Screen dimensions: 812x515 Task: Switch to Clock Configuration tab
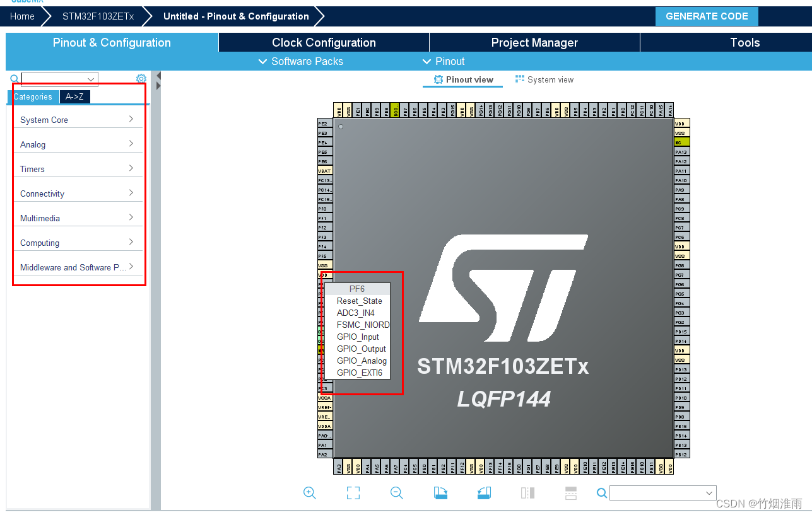[324, 42]
